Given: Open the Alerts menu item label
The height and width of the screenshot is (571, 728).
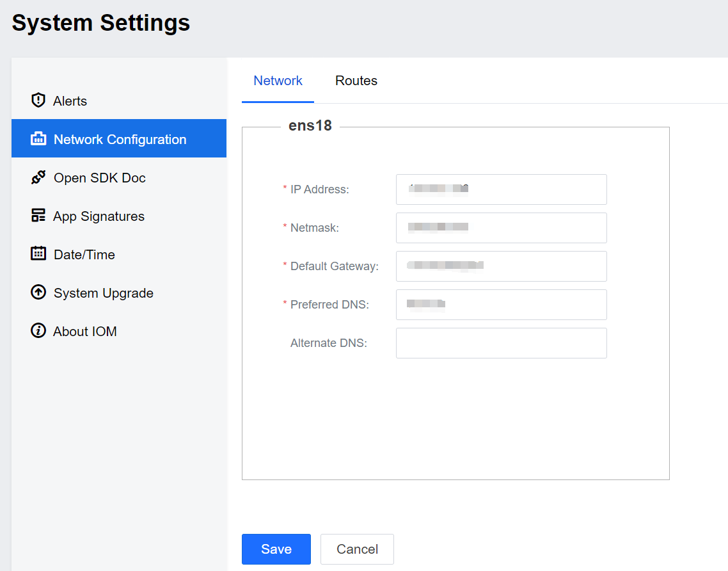Looking at the screenshot, I should pos(70,101).
